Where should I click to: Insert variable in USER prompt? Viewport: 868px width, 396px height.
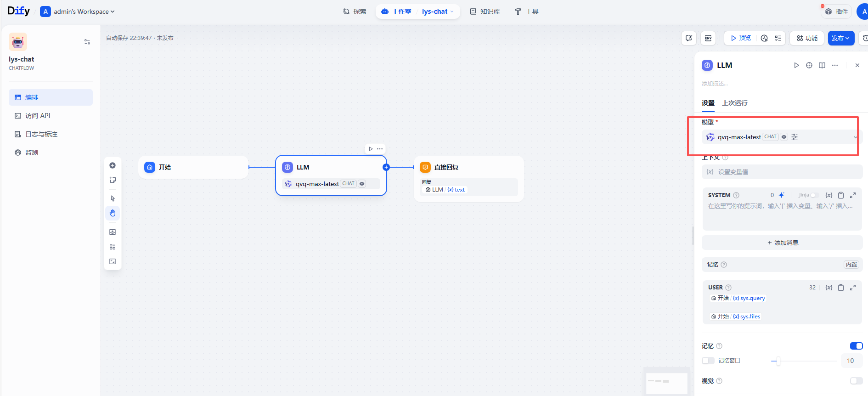click(x=829, y=288)
